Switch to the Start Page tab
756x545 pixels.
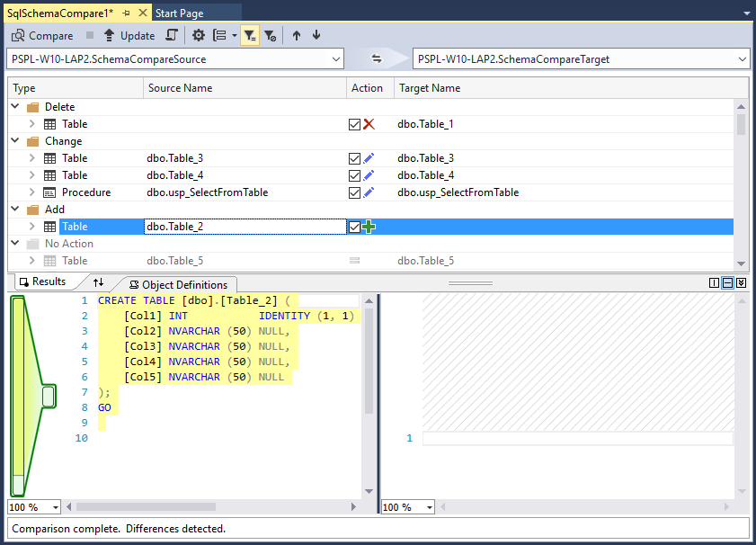[x=180, y=13]
